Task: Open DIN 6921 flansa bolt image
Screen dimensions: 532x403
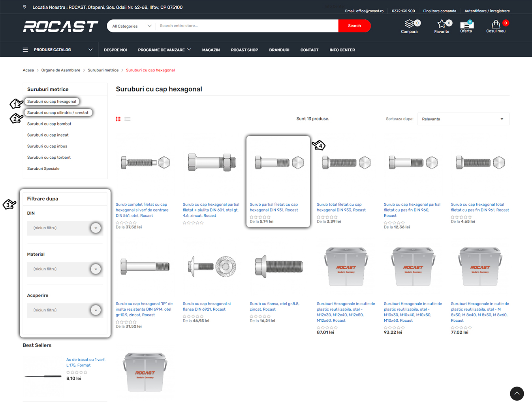Action: (212, 267)
